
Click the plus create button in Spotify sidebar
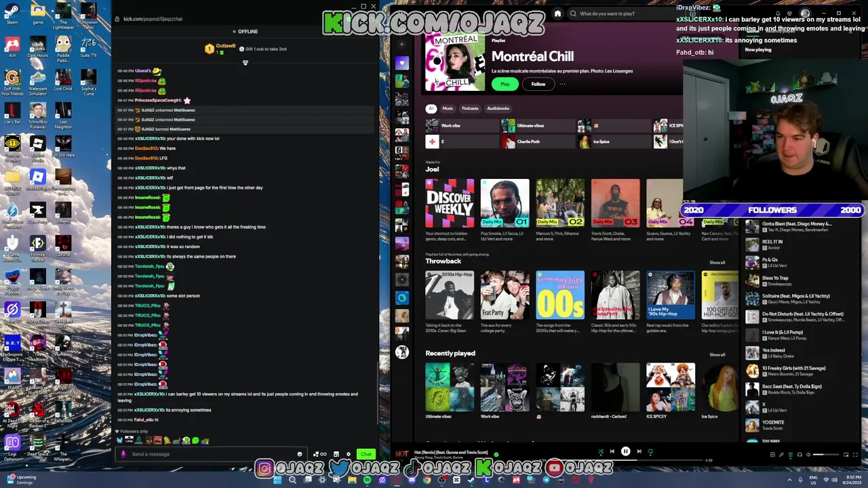[402, 44]
